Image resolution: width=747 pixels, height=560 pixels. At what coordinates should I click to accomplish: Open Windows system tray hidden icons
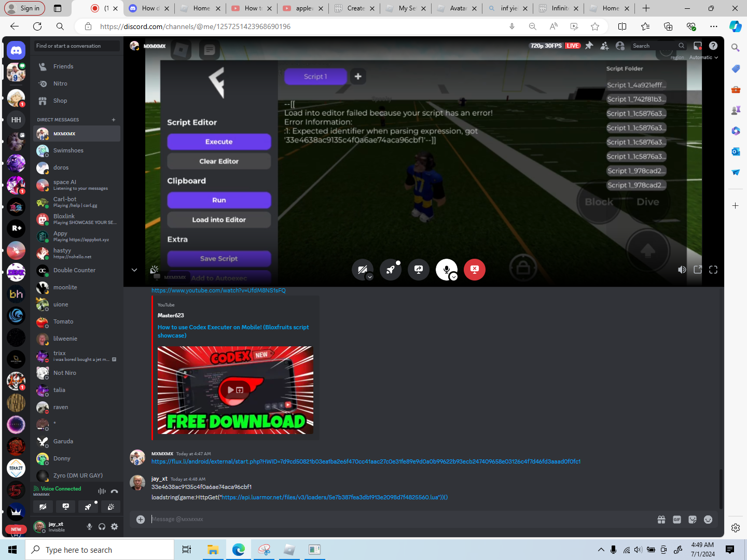[601, 550]
